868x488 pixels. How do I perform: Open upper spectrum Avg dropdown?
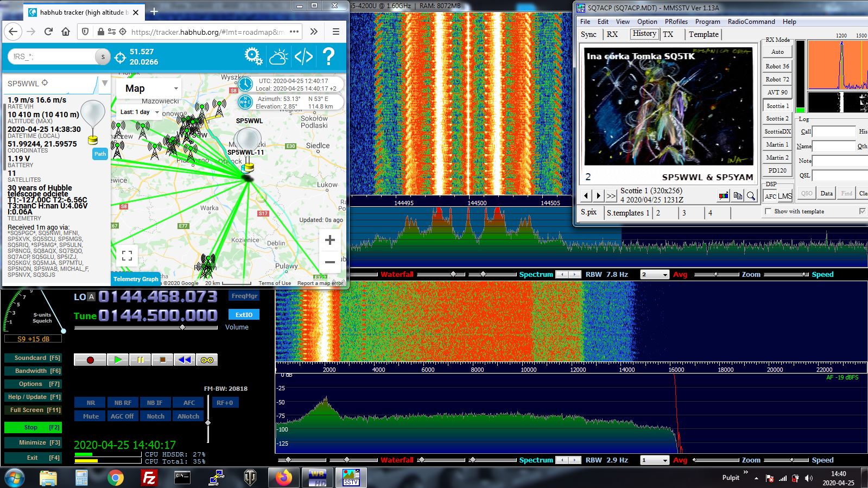click(x=655, y=275)
